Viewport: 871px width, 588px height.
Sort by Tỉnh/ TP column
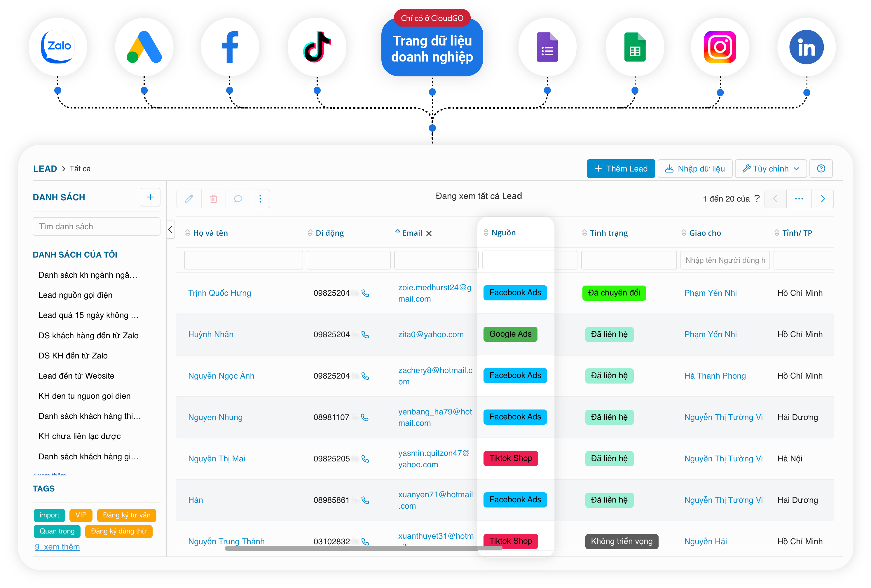click(x=793, y=233)
